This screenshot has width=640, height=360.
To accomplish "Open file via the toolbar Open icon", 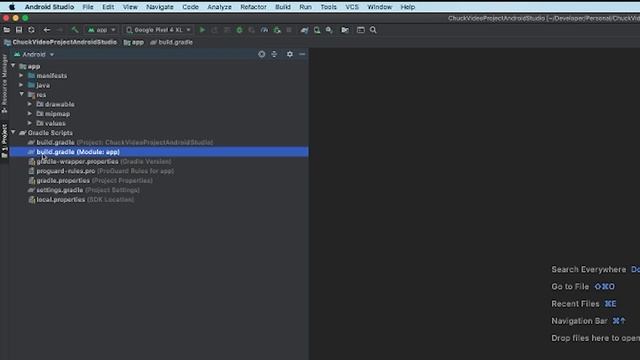I will (x=7, y=30).
